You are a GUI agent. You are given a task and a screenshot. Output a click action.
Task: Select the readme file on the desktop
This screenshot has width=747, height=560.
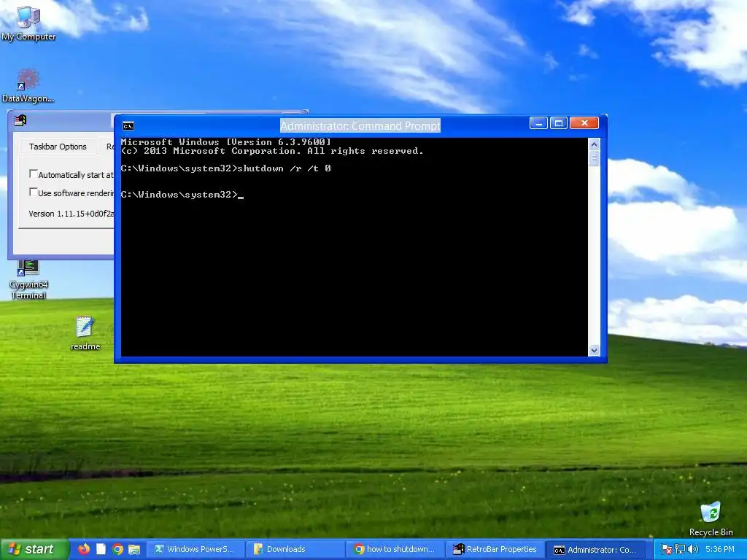point(85,332)
